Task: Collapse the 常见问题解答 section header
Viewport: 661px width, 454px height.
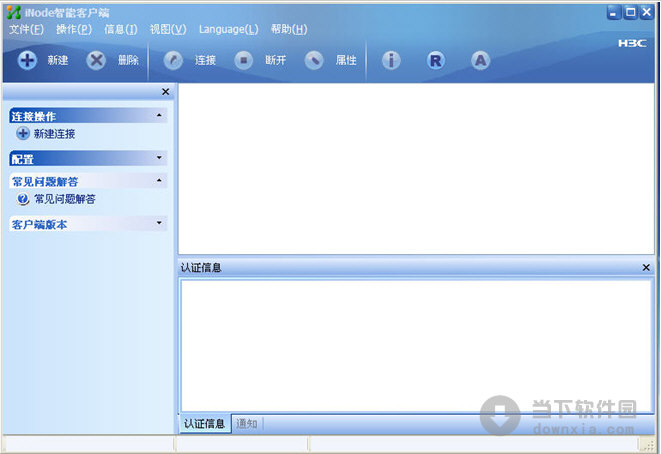Action: click(x=159, y=181)
